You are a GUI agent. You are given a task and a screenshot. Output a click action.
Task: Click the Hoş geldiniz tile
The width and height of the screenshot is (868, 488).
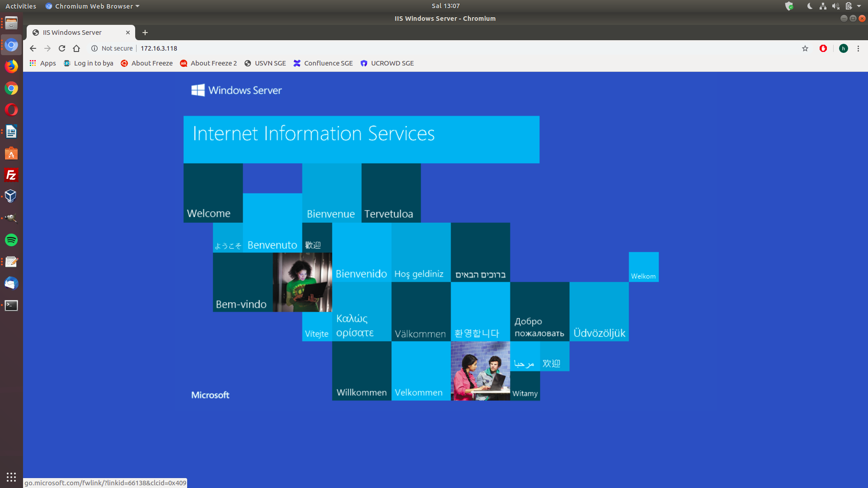tap(421, 252)
